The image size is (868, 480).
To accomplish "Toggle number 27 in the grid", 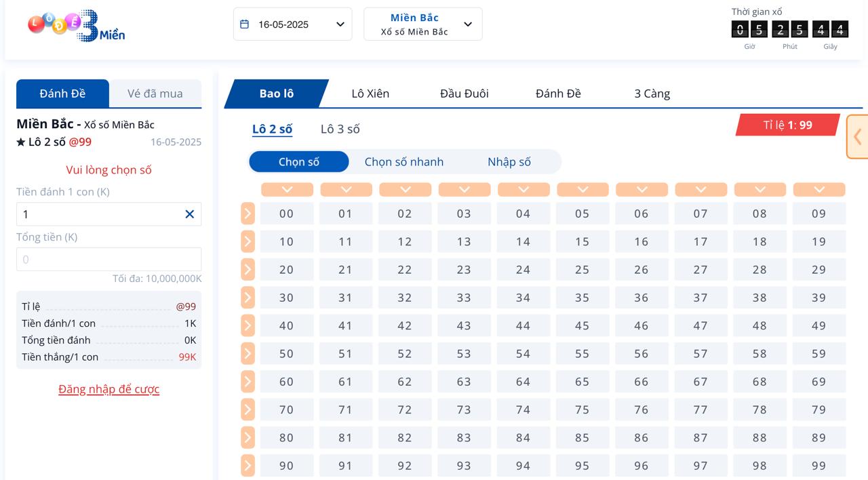I will click(701, 270).
